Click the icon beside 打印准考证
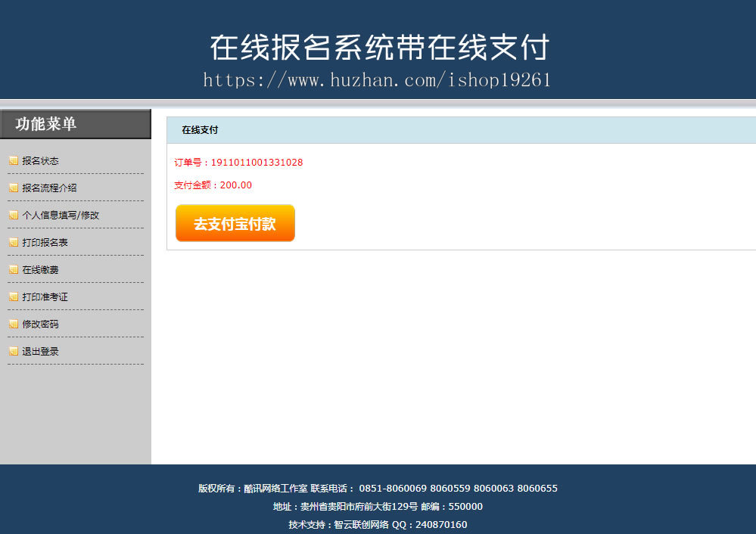756x534 pixels. [x=14, y=297]
